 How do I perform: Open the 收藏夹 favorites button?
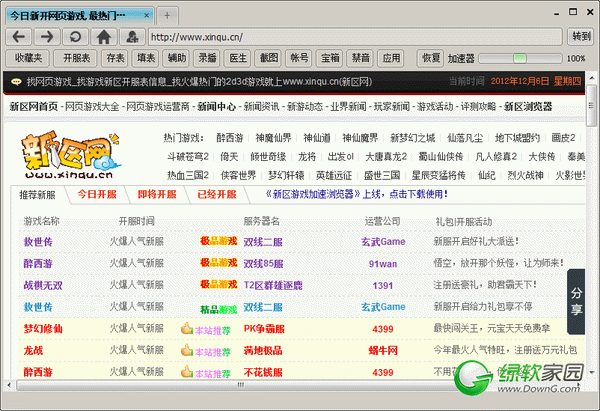tap(28, 58)
